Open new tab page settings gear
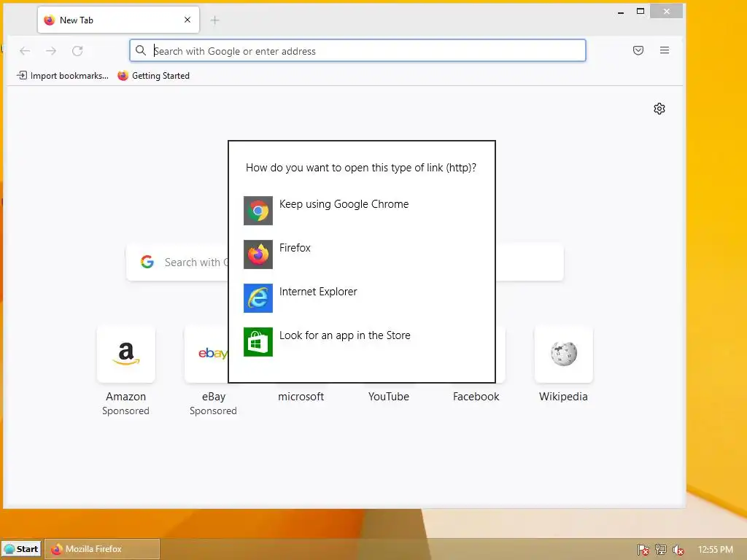 click(659, 109)
